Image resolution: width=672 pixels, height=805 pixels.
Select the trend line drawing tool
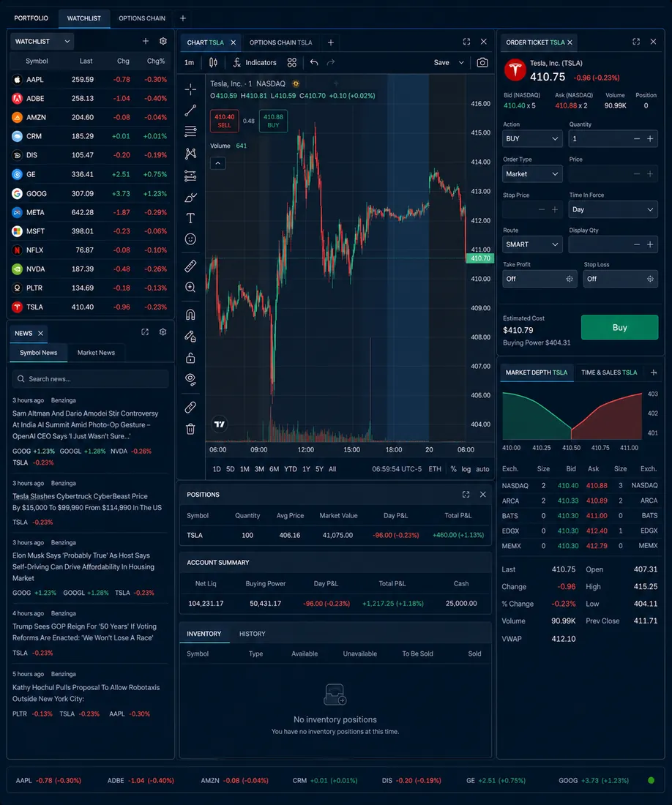[x=190, y=111]
